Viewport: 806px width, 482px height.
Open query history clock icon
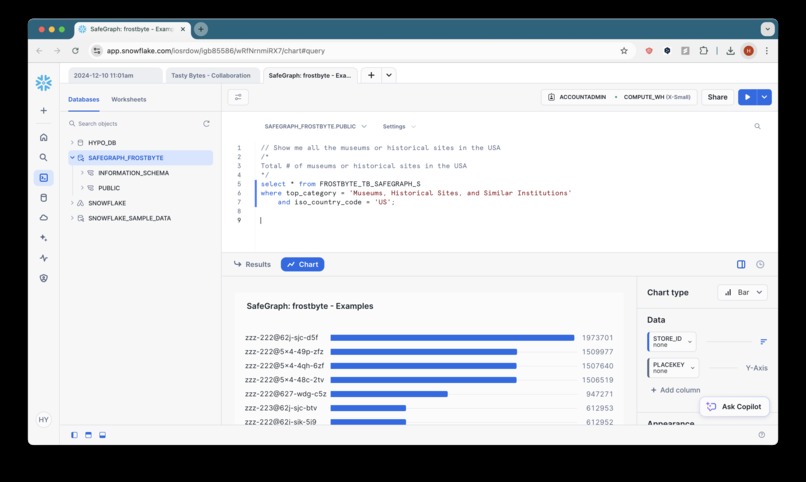coord(760,264)
